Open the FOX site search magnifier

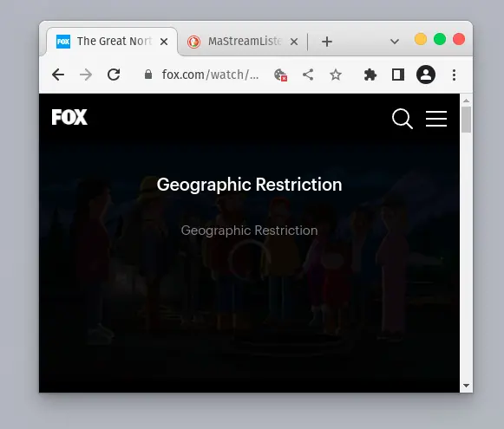tap(403, 119)
